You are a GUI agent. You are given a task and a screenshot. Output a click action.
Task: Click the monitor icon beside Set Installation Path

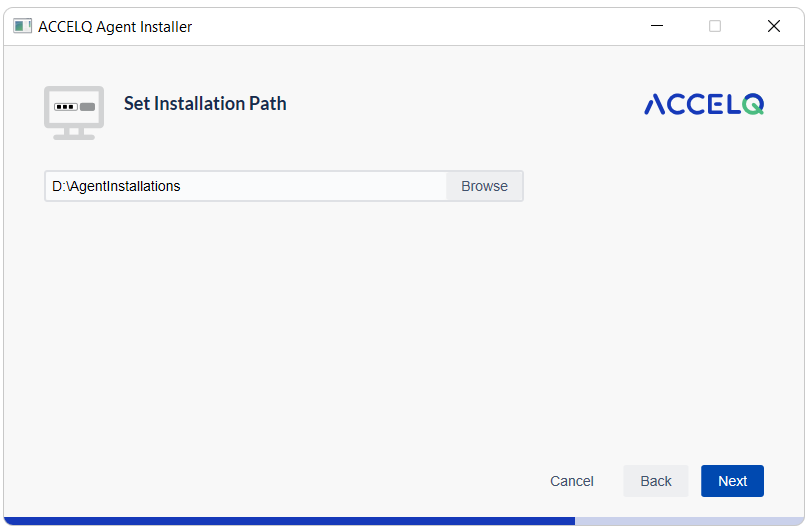pos(74,113)
